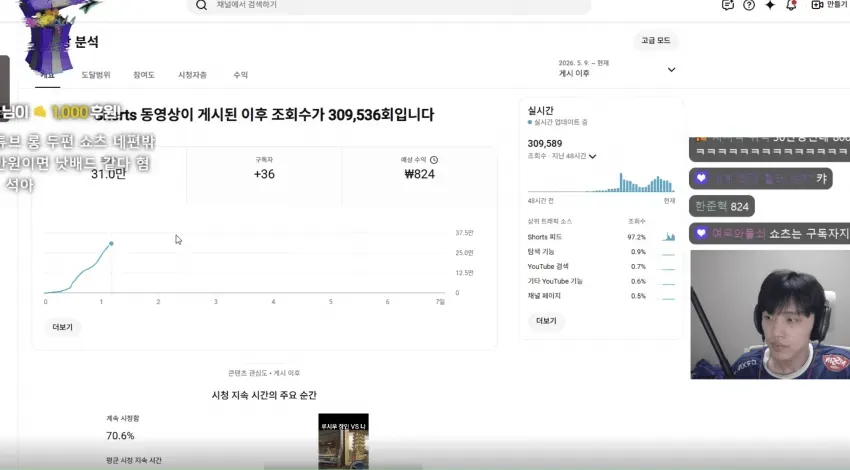Open the video thumbnail below the retention section
The image size is (850, 470).
[x=343, y=441]
